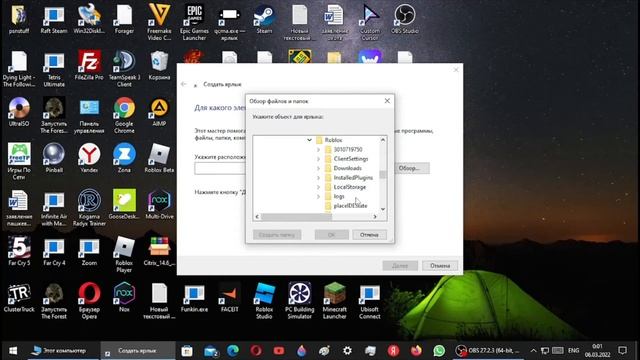Select the Epic Games Launcher desktop icon
The height and width of the screenshot is (360, 640).
[x=194, y=22]
